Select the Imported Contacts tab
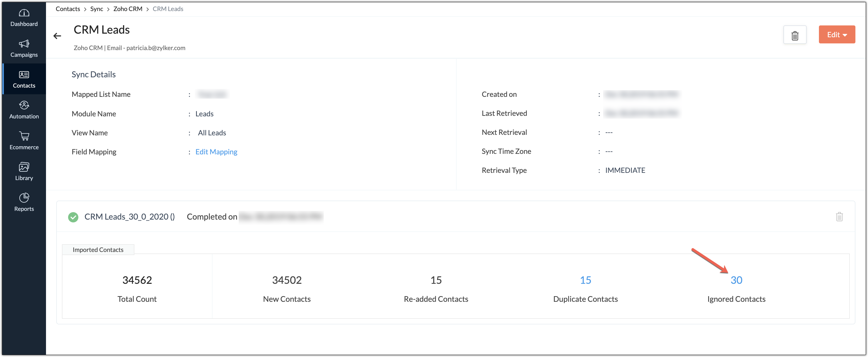Viewport: 868px width, 357px height. tap(98, 250)
